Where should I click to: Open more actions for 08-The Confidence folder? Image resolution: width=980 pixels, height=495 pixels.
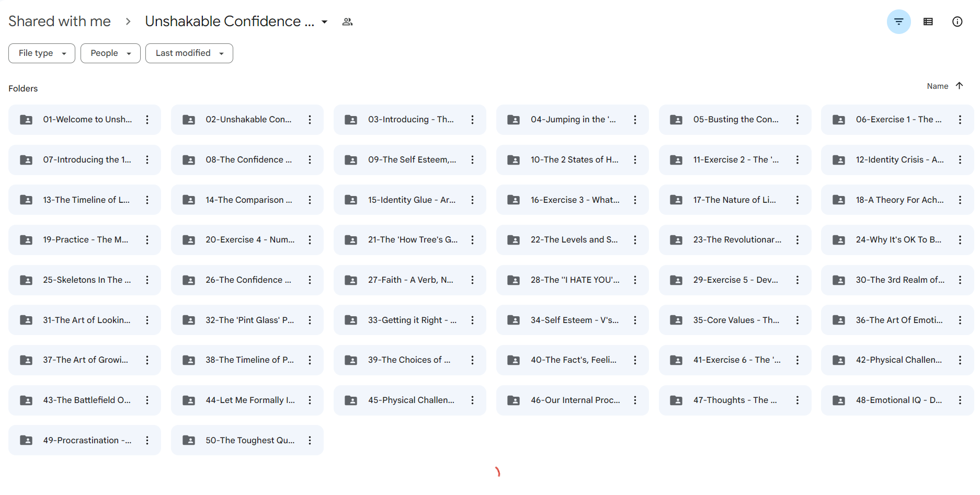(x=310, y=160)
